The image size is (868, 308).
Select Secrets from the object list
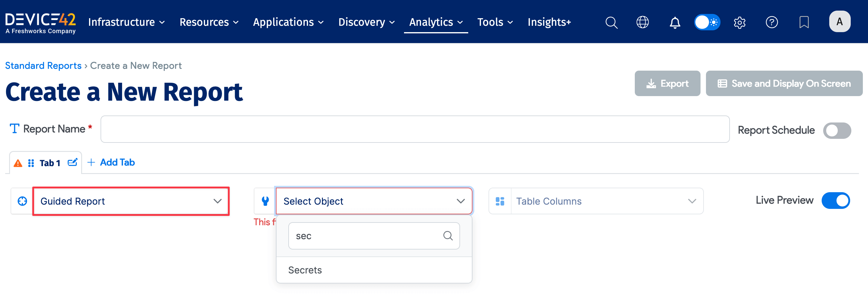click(305, 270)
